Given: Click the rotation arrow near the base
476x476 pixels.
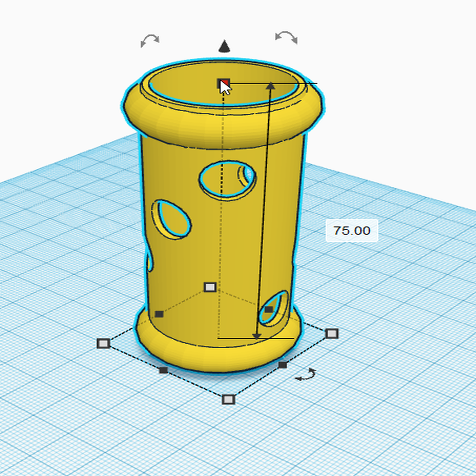Looking at the screenshot, I should [306, 374].
